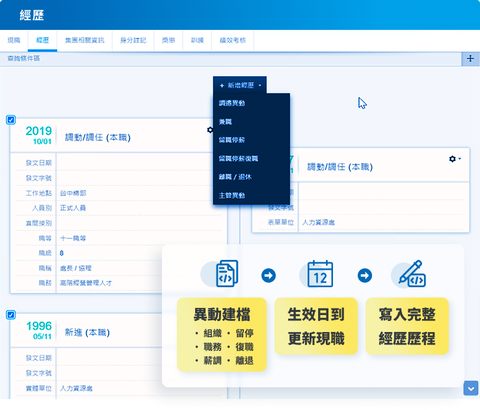Collapse the 新增經歷 dropdown button
Image resolution: width=480 pixels, height=410 pixels.
coord(240,85)
